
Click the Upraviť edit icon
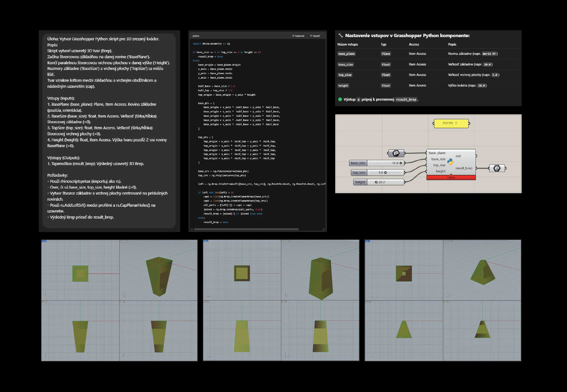tap(311, 36)
